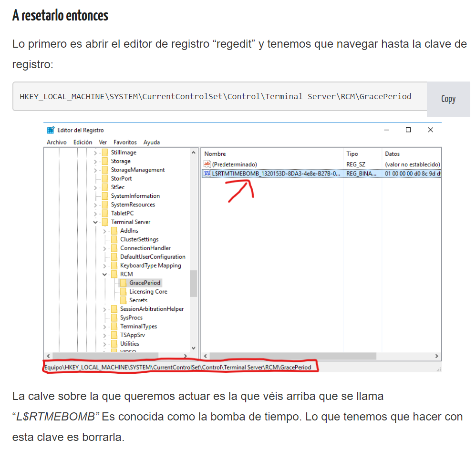This screenshot has height=450, width=476.
Task: Open the Ver menu
Action: point(103,142)
